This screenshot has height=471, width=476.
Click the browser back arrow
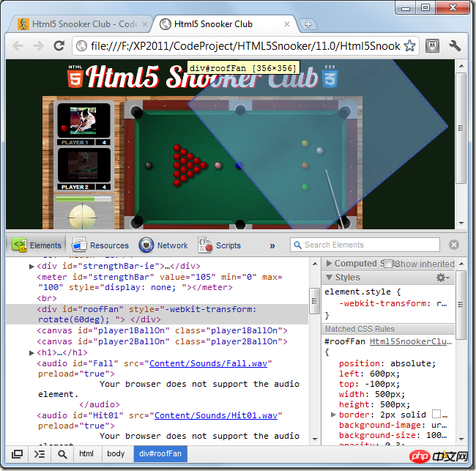click(x=18, y=46)
